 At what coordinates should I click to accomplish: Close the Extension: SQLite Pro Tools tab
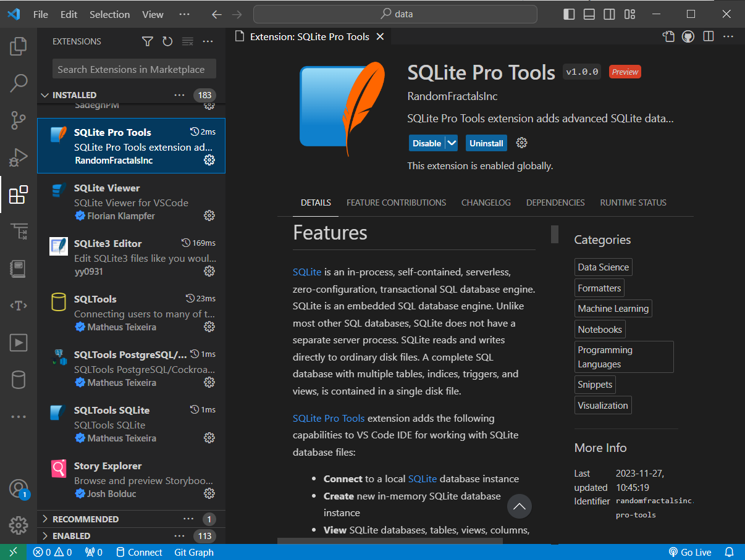(381, 36)
